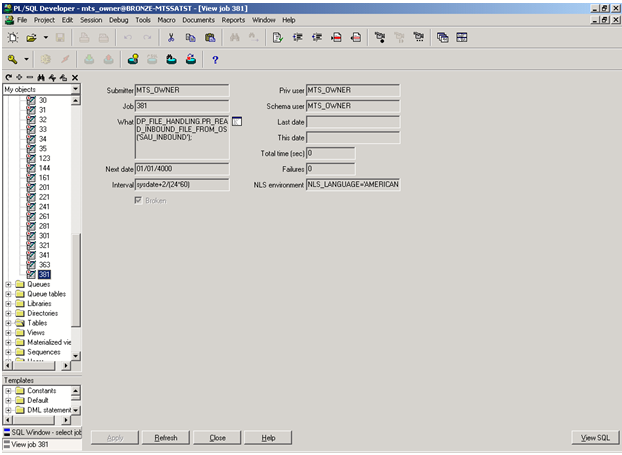Click the Cut scissors icon

coord(171,38)
